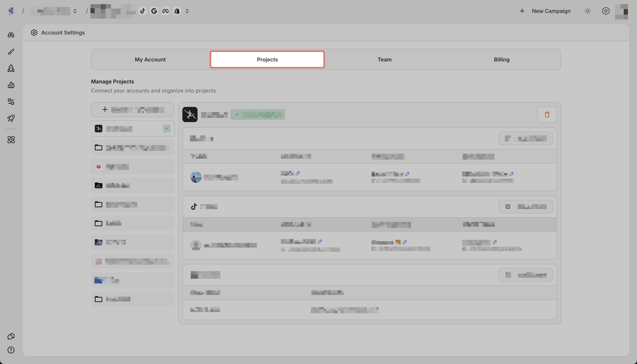The width and height of the screenshot is (637, 364).
Task: Click the pencil edit icon in the TikTok row
Action: click(319, 242)
